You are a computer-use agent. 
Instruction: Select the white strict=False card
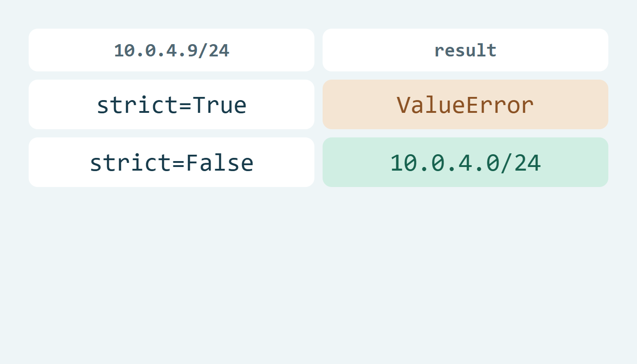172,162
